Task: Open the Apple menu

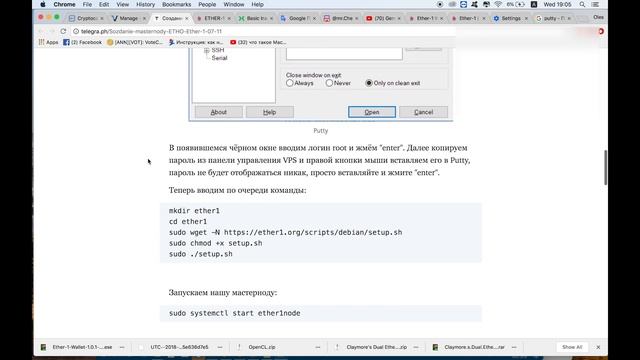Action: tap(43, 4)
